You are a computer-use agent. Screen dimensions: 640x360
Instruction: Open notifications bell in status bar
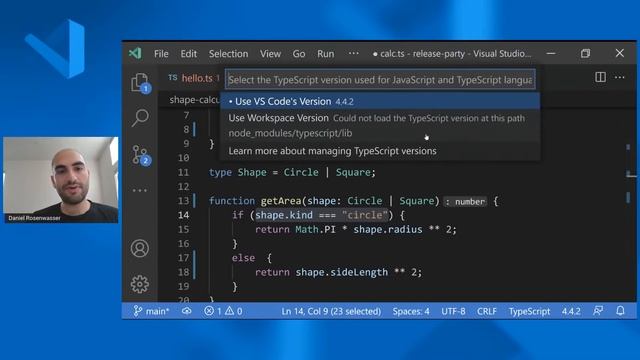pyautogui.click(x=620, y=311)
